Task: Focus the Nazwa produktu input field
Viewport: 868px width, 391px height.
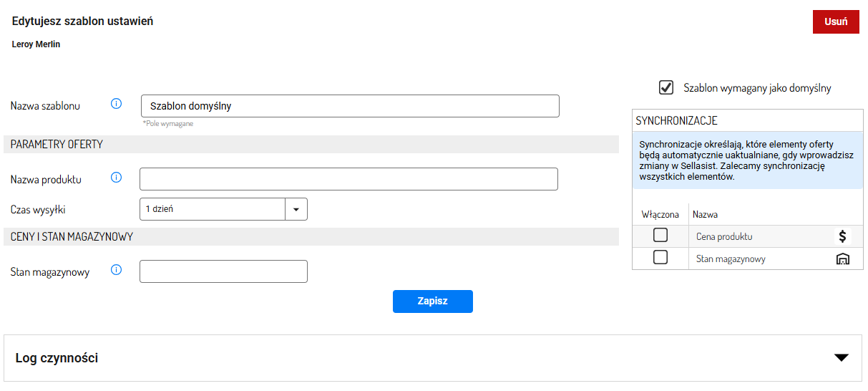Action: (348, 179)
